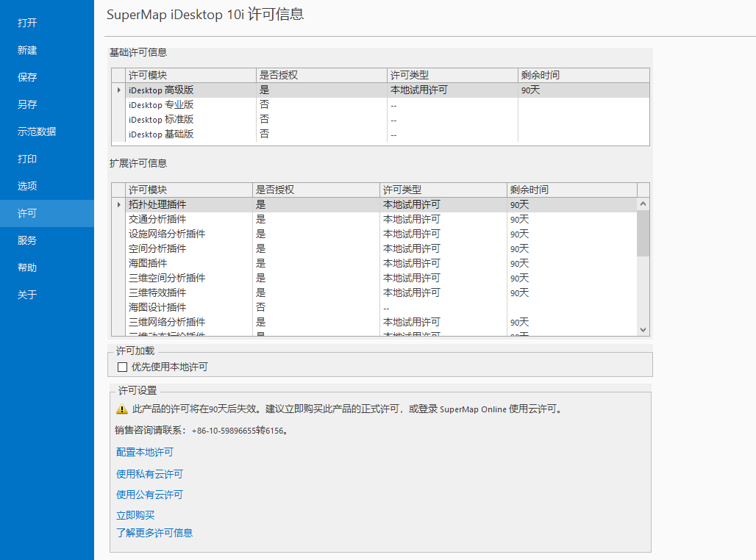Click 本地试用许可 cell for 三维网络分析插件

[x=443, y=323]
